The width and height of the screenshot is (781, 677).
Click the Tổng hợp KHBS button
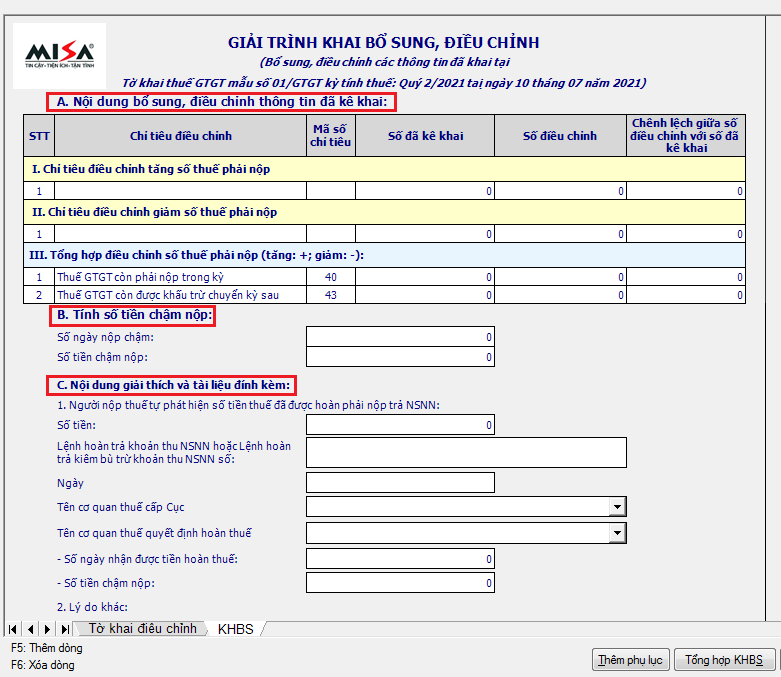point(724,660)
